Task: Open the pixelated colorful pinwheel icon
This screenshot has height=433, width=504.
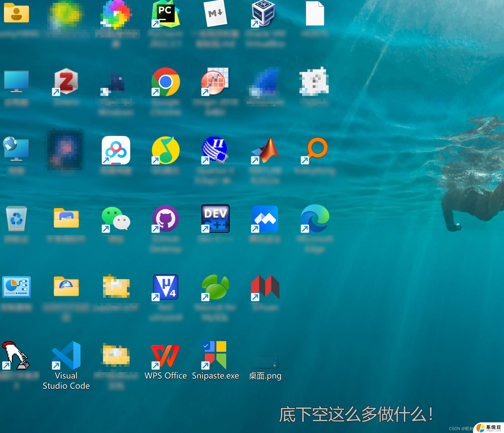Action: point(116,14)
